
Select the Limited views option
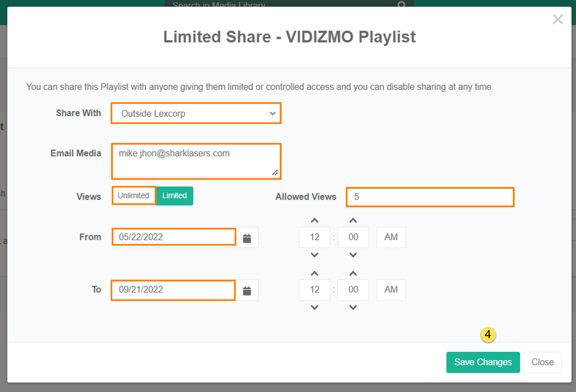pyautogui.click(x=175, y=196)
